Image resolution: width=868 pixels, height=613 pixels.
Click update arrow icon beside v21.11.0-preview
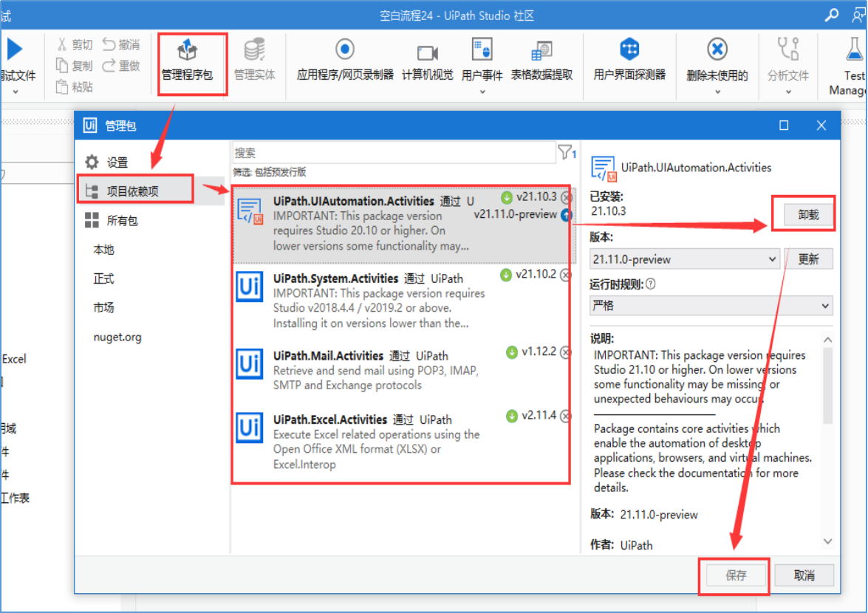[x=567, y=215]
